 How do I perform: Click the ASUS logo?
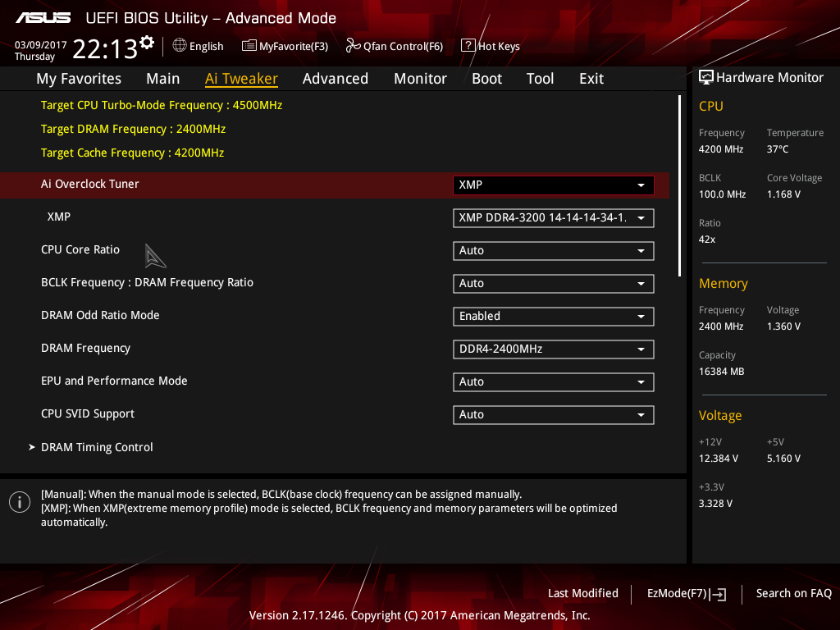tap(43, 18)
